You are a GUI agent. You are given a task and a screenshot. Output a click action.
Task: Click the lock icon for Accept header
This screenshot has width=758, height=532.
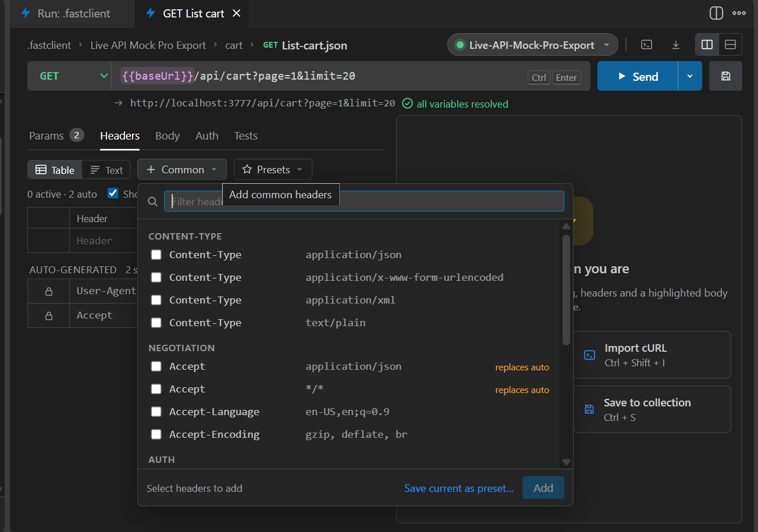tap(49, 316)
